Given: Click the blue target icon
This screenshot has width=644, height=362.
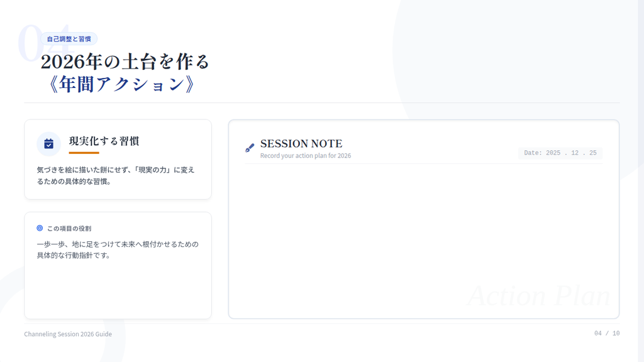Looking at the screenshot, I should pyautogui.click(x=40, y=228).
